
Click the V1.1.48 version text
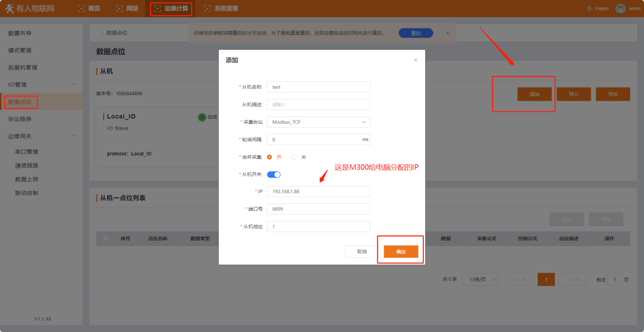(43, 319)
